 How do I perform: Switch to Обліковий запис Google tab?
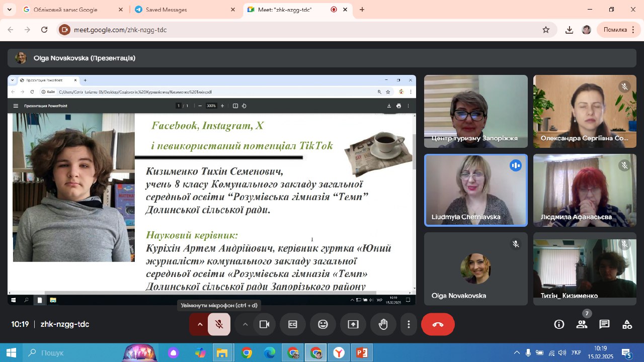(x=70, y=10)
